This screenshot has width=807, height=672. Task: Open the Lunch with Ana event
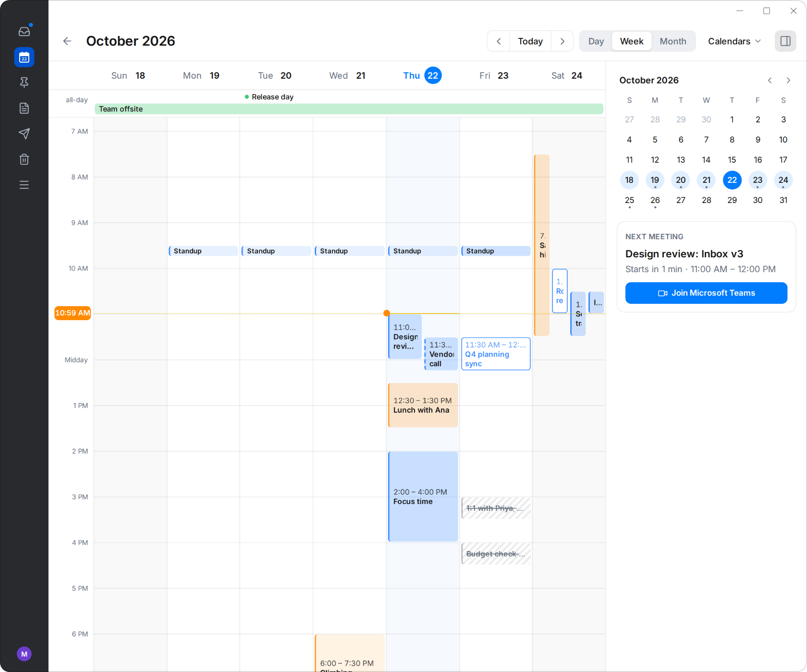[423, 405]
